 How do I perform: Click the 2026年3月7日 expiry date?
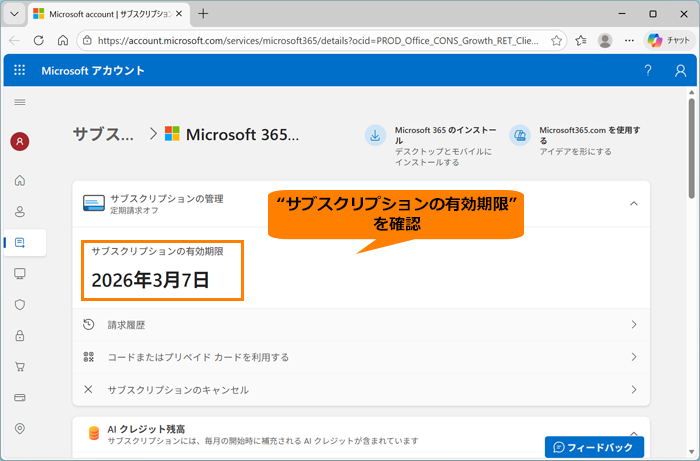150,280
